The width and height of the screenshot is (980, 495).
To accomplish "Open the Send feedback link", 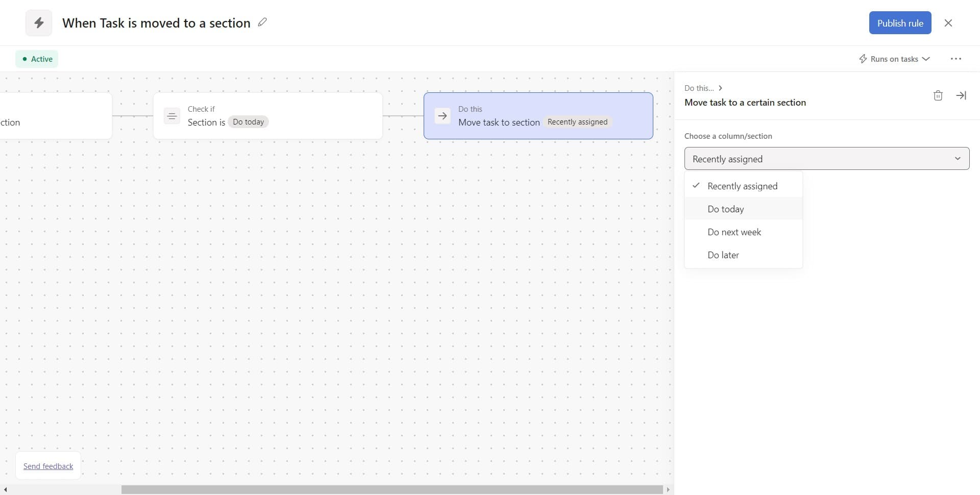I will point(48,466).
